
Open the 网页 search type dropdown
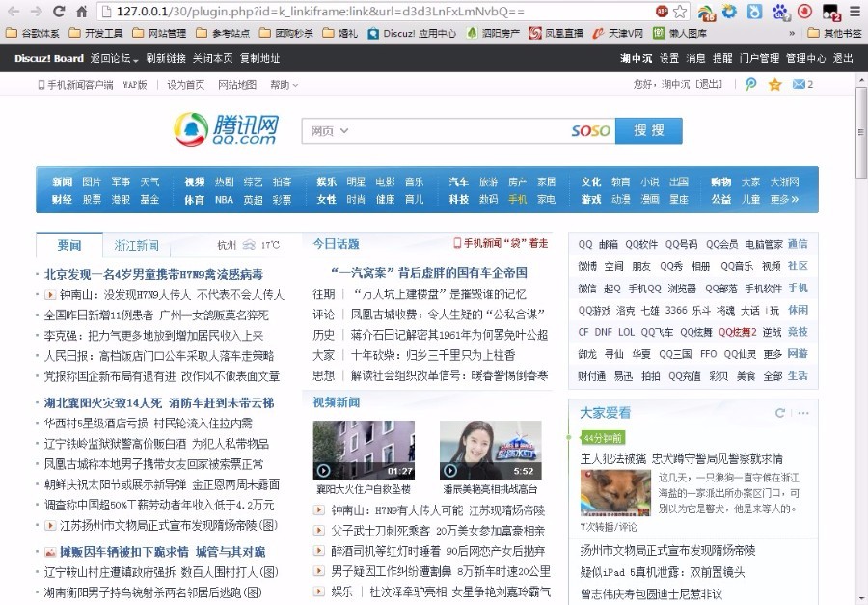pos(330,131)
